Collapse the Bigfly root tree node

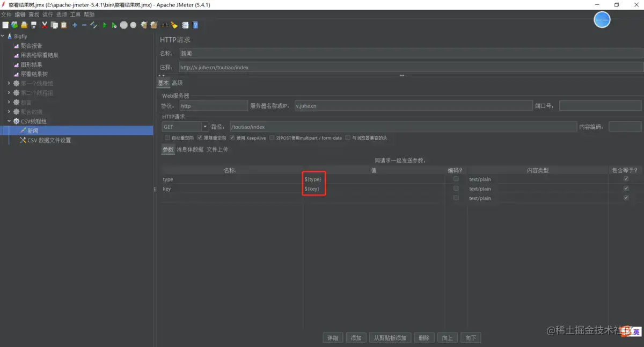(x=3, y=37)
